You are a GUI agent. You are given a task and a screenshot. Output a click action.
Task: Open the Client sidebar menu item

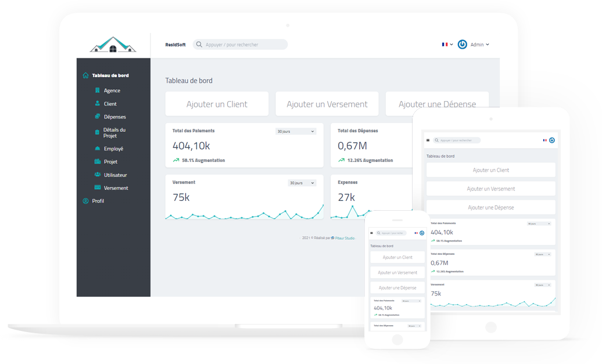click(110, 103)
